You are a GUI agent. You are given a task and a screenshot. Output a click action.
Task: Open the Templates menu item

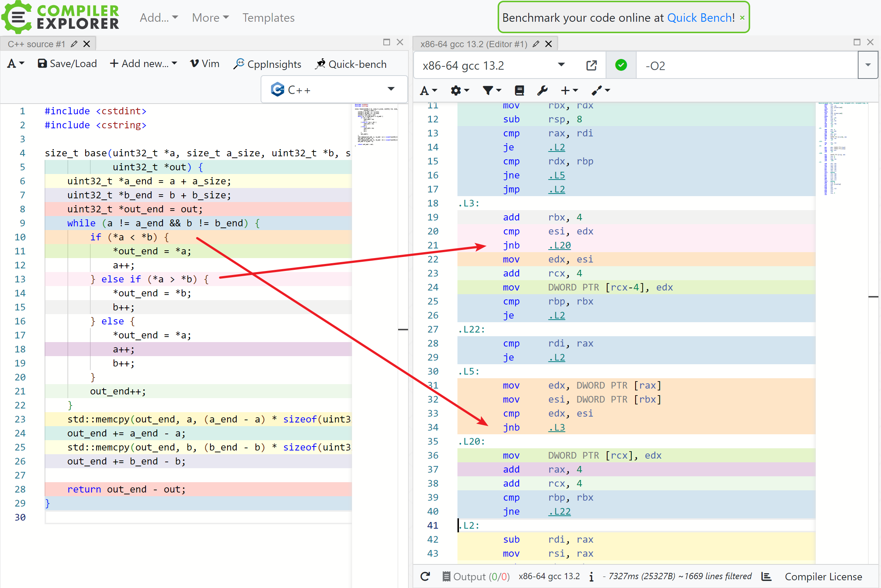[268, 18]
